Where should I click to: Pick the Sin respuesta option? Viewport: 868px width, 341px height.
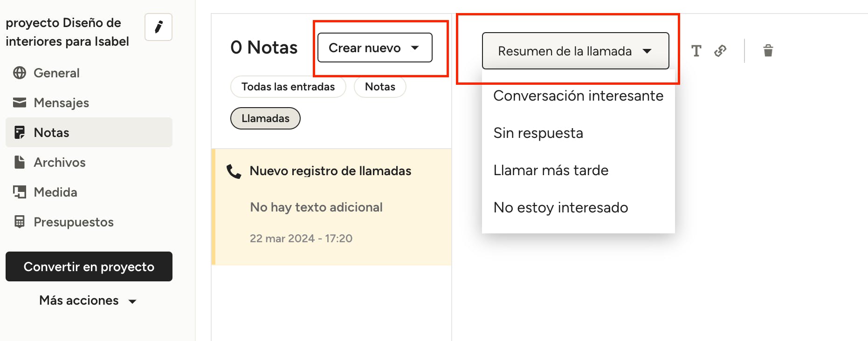click(x=538, y=133)
